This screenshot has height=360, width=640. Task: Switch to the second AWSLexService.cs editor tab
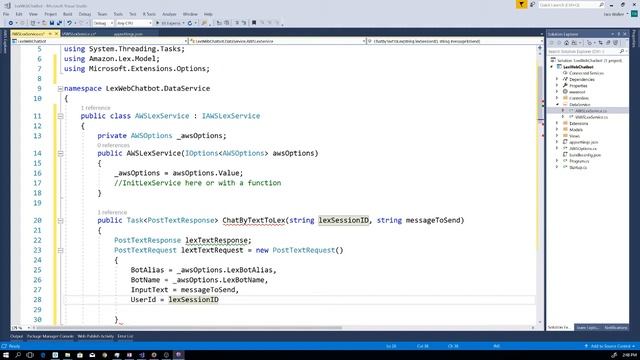tap(80, 34)
